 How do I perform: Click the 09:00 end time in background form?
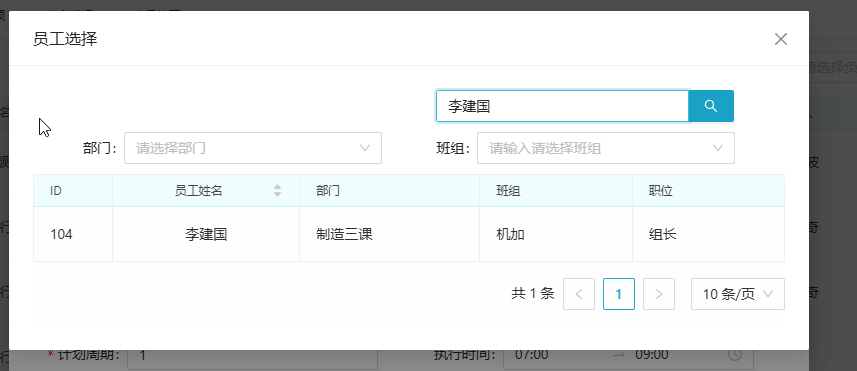coord(651,355)
